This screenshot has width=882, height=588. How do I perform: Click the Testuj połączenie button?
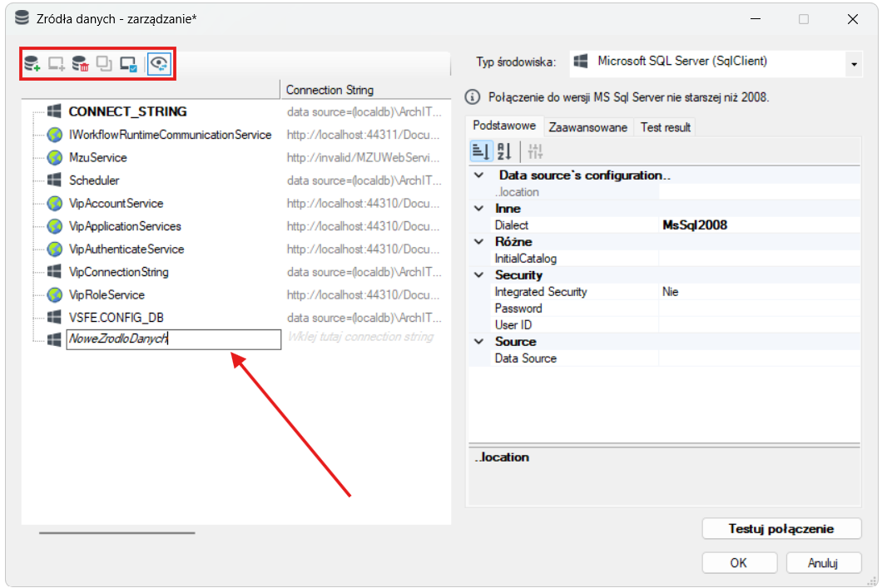pos(781,529)
